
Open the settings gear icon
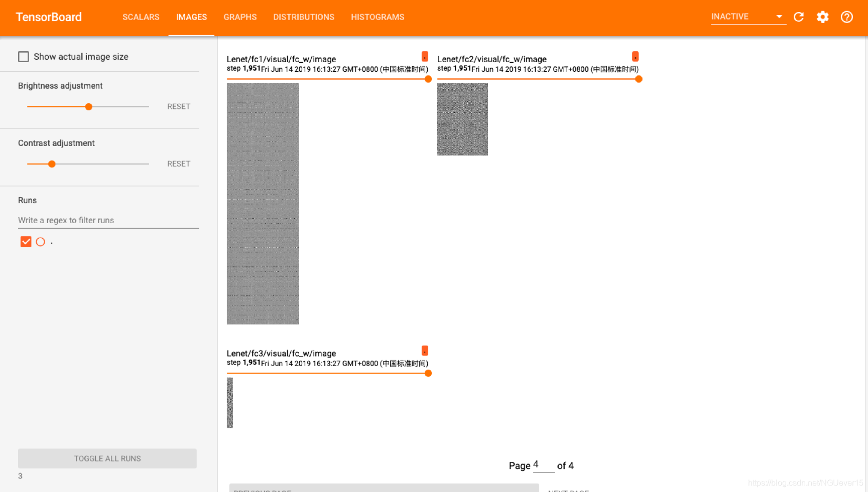[x=822, y=17]
